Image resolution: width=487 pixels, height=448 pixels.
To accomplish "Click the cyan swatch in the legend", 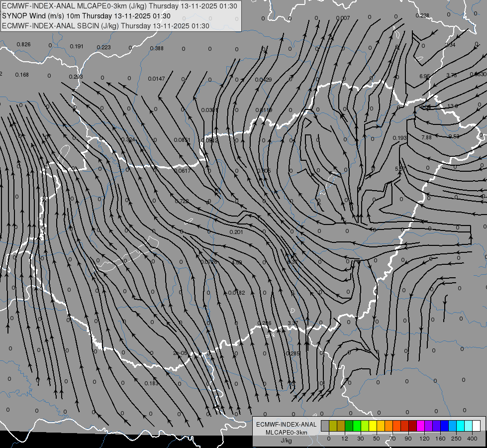I will pyautogui.click(x=461, y=426).
